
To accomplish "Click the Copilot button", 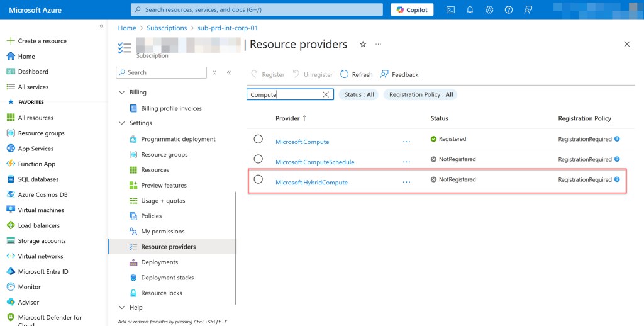I will point(412,10).
